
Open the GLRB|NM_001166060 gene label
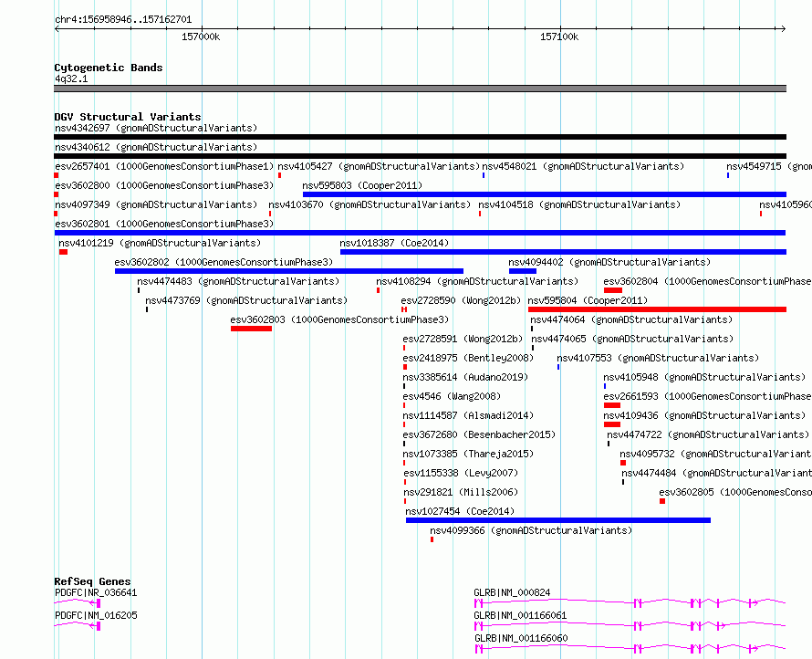click(521, 638)
